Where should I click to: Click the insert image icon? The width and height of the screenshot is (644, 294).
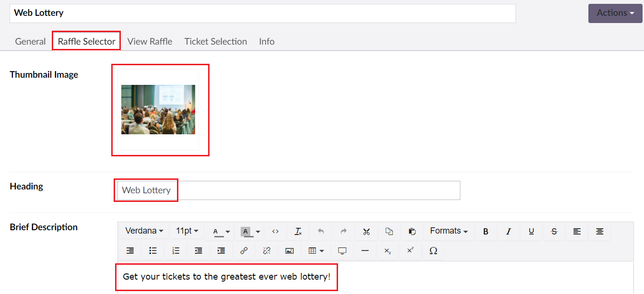point(289,250)
